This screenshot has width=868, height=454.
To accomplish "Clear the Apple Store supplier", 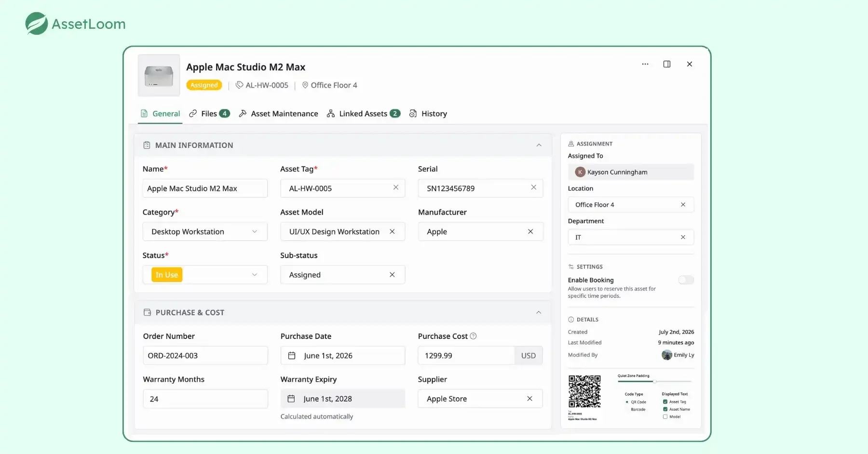I will 529,399.
